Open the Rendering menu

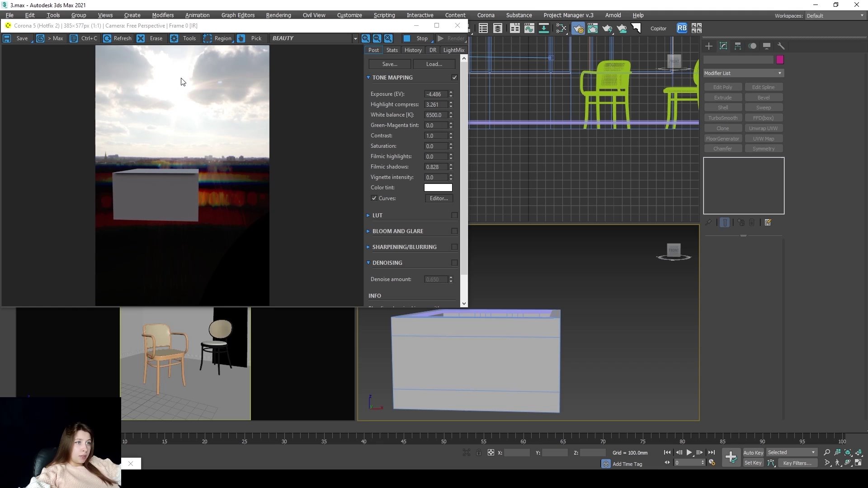click(278, 15)
